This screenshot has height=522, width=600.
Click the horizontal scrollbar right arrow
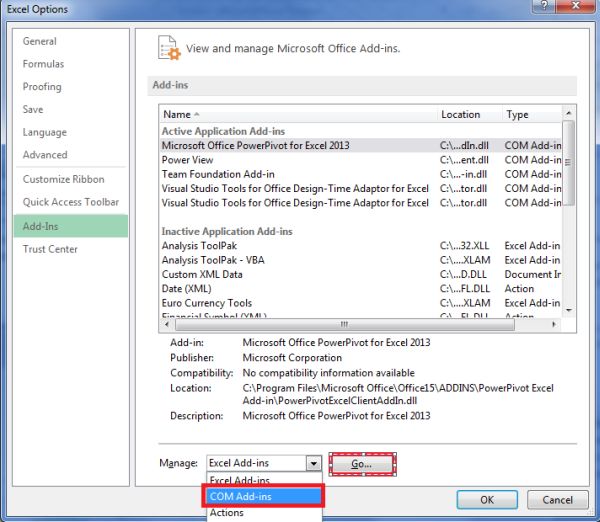(554, 325)
